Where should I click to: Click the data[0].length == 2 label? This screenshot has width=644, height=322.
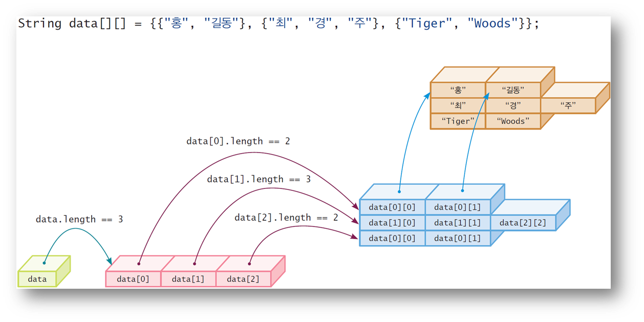pos(239,141)
